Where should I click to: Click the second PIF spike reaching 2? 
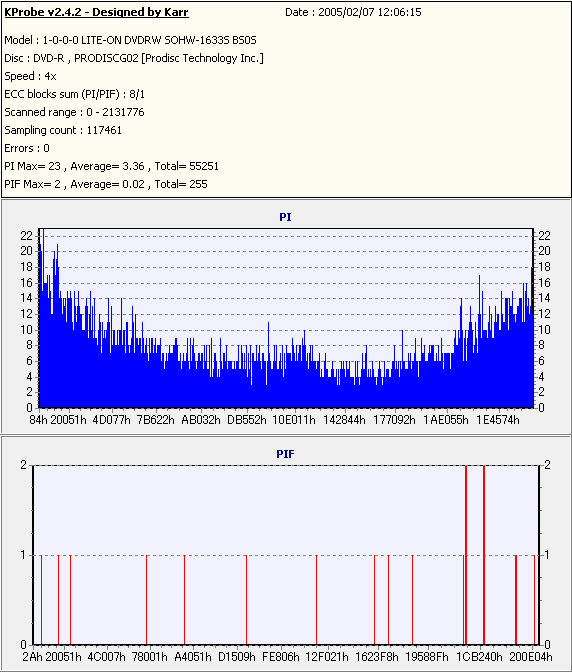click(484, 555)
